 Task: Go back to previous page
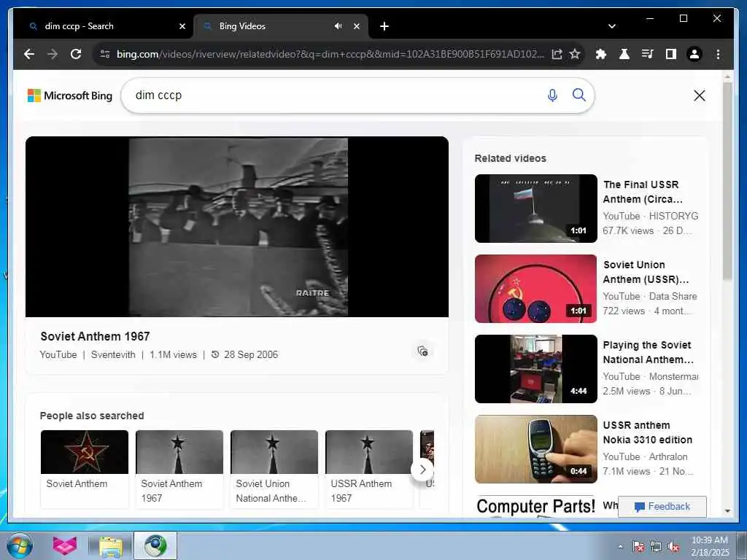point(29,54)
